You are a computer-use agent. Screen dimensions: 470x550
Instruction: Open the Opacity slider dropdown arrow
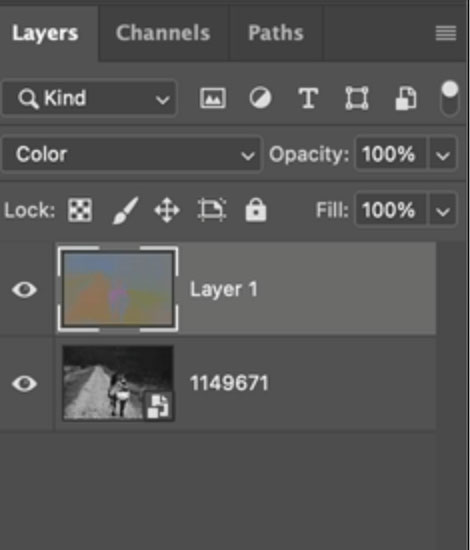point(443,155)
